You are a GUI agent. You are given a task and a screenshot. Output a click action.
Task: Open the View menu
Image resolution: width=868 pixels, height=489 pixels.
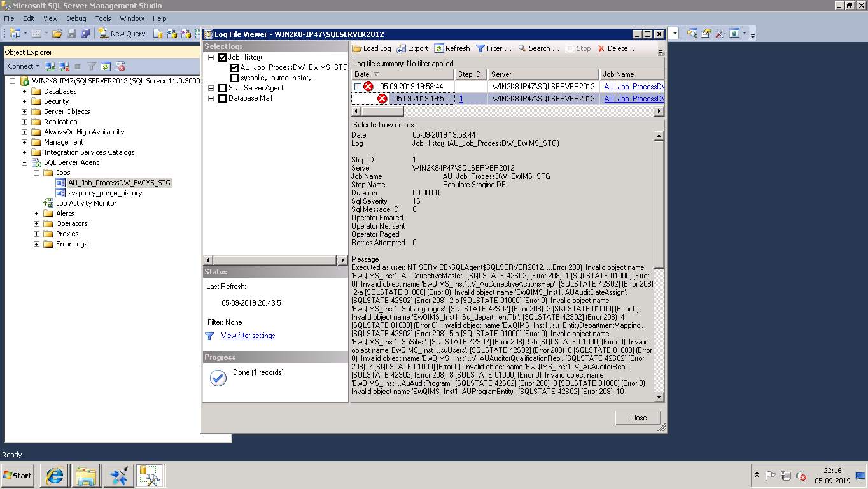[x=50, y=18]
